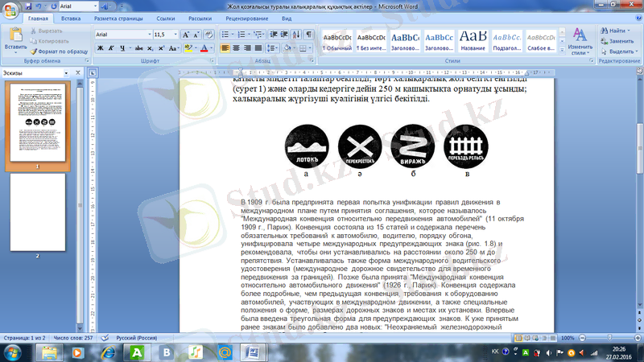Click spelling check status icon
644x362 pixels.
(x=105, y=338)
